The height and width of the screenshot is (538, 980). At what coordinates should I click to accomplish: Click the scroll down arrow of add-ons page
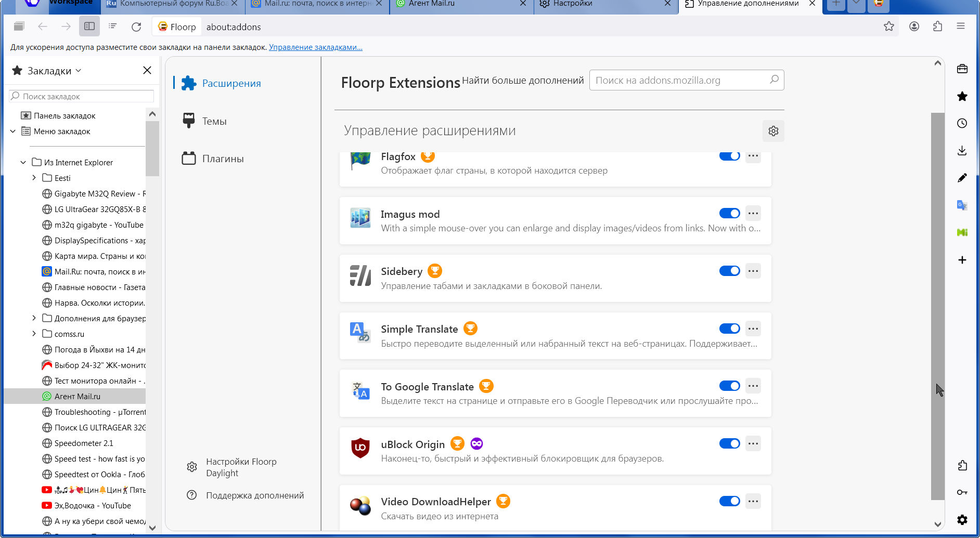[937, 524]
